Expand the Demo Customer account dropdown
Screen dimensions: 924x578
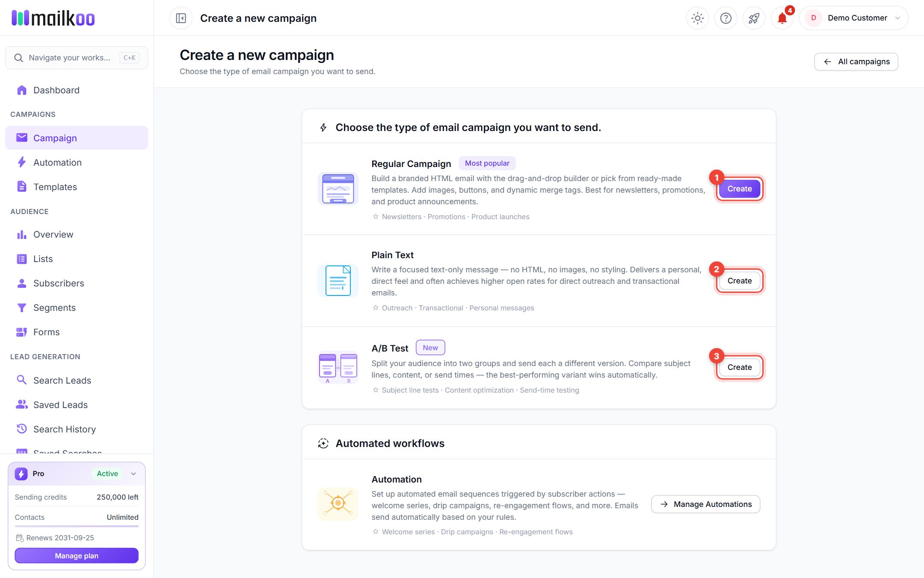coord(853,18)
